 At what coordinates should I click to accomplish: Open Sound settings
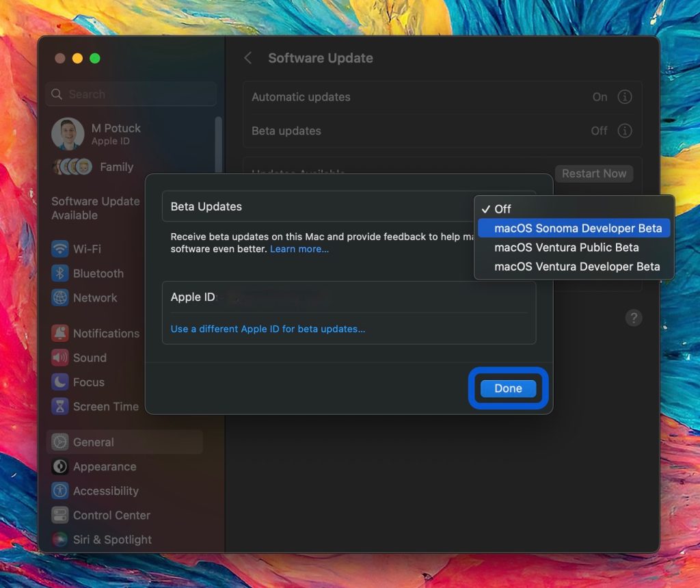click(x=85, y=358)
